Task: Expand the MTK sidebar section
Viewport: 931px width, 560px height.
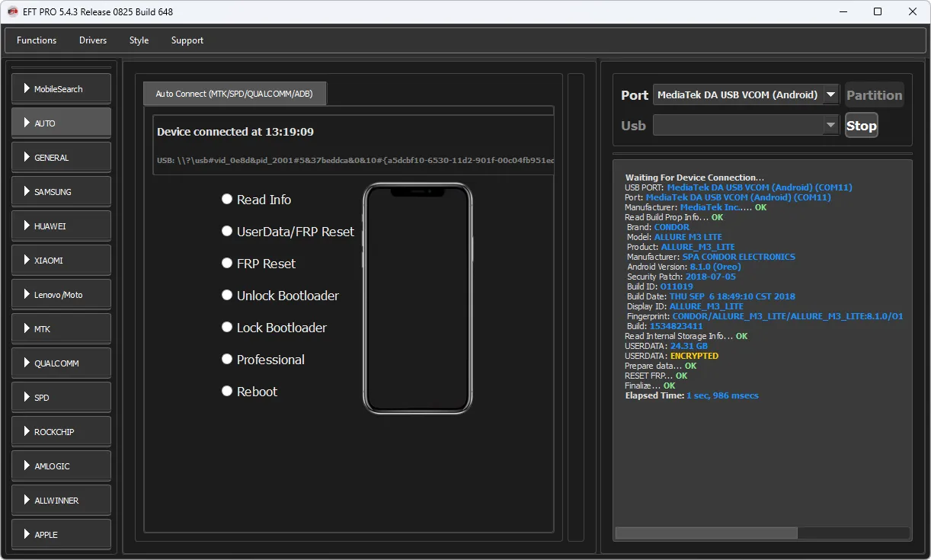Action: pos(61,329)
